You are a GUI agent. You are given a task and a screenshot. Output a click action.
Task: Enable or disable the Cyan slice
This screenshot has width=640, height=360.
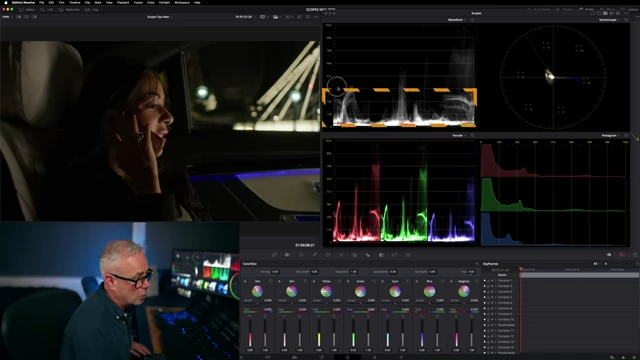click(x=383, y=281)
